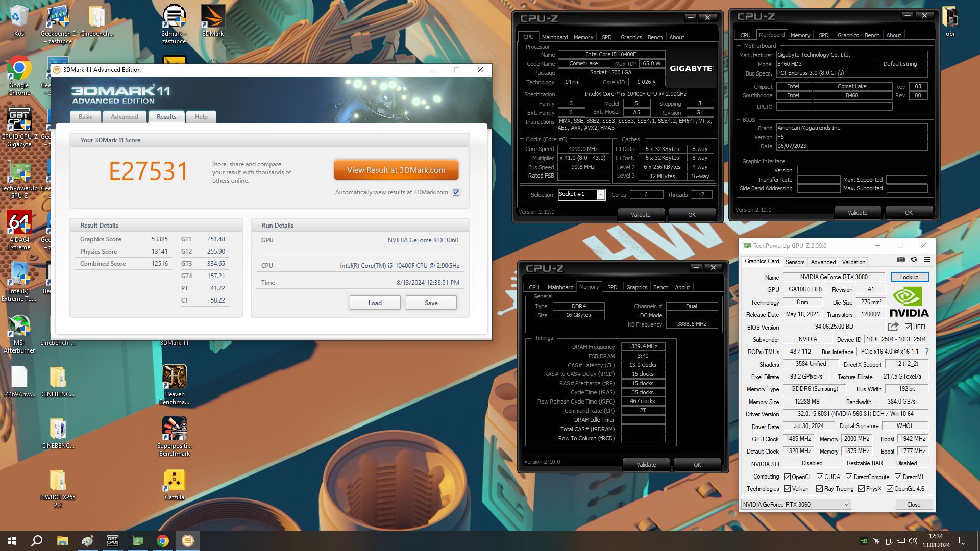
Task: Launch Google Chrome from the desktop
Action: pos(19,76)
